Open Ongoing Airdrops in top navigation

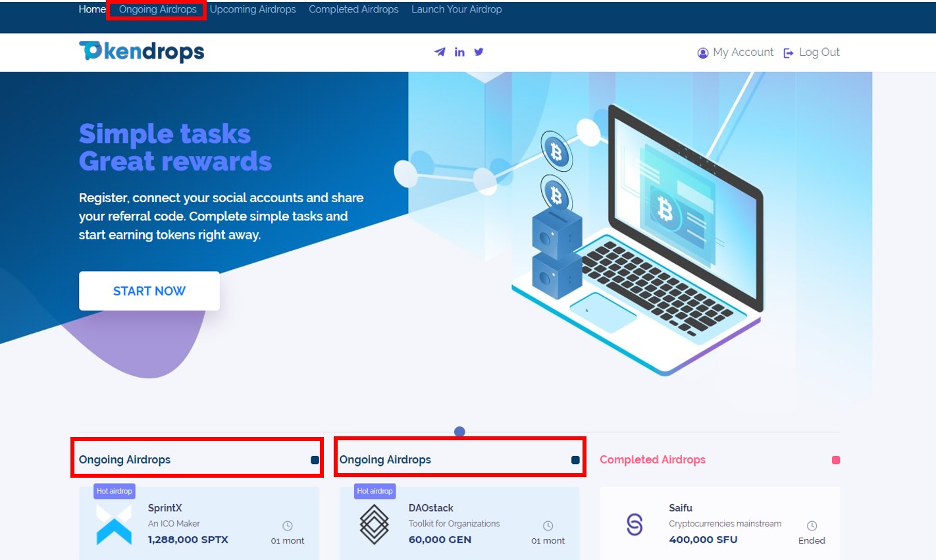point(158,9)
